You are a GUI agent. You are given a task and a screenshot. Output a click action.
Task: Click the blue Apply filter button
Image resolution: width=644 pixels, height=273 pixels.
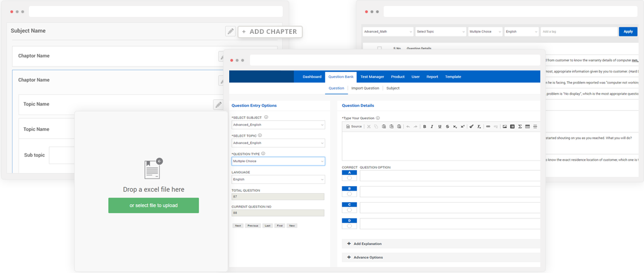click(x=628, y=32)
